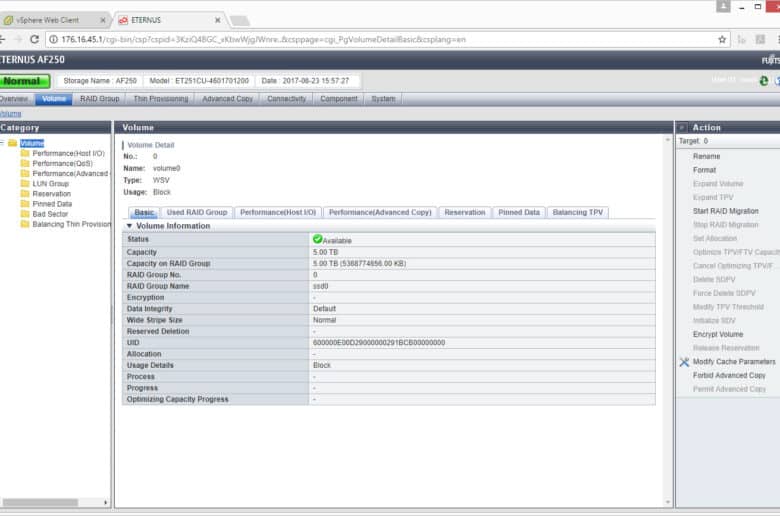
Task: Collapse the Volume tree node
Action: pos(2,143)
